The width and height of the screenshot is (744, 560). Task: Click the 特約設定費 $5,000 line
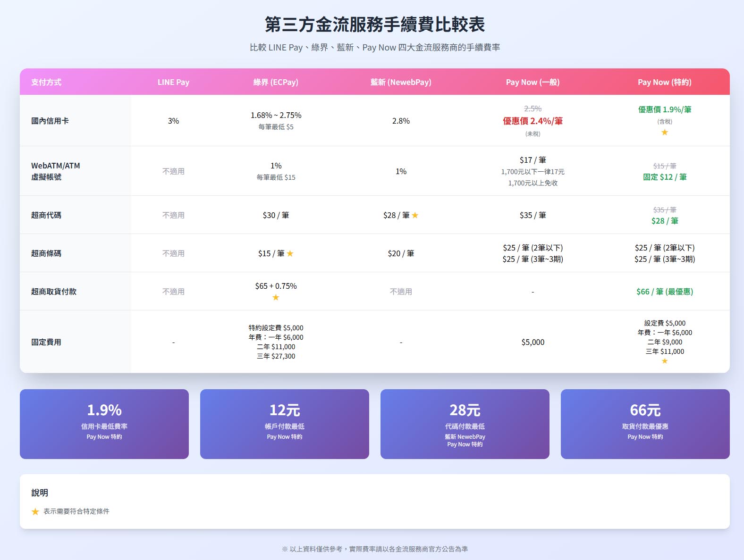pyautogui.click(x=276, y=328)
